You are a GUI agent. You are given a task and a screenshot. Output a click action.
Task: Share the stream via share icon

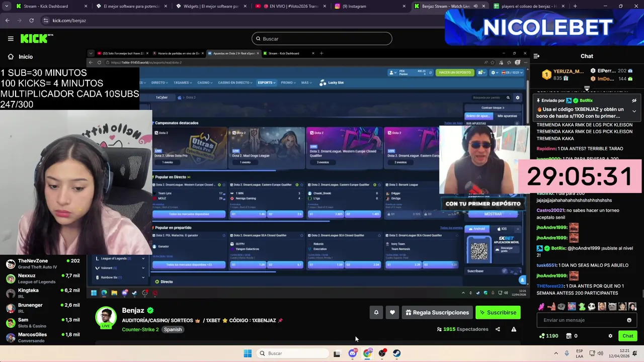pos(498,329)
